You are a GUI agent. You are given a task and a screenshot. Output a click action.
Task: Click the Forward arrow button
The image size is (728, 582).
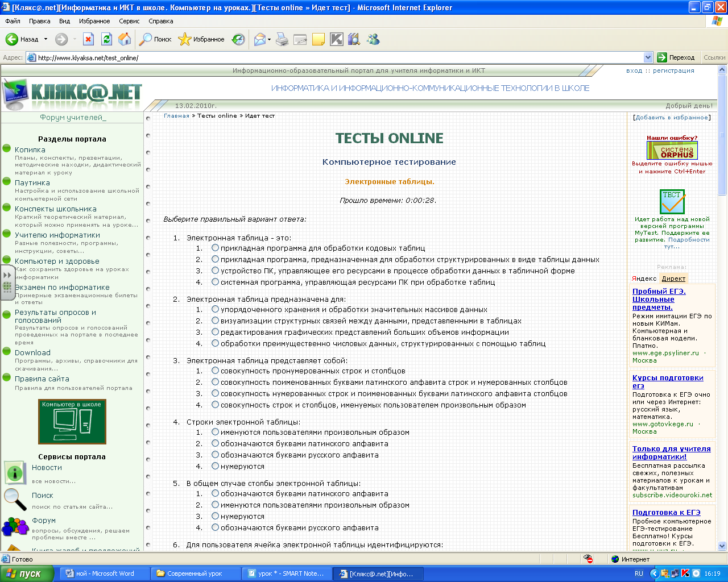coord(61,39)
